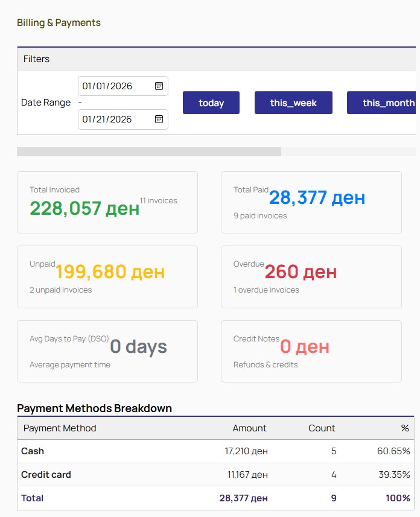The image size is (420, 517).
Task: Click the Billing & Payments heading
Action: [59, 22]
